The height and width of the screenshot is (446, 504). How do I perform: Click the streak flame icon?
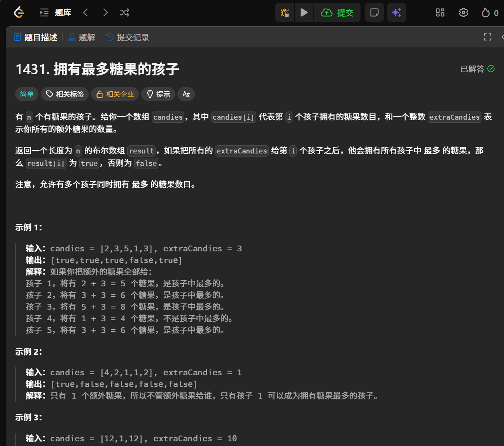click(485, 13)
